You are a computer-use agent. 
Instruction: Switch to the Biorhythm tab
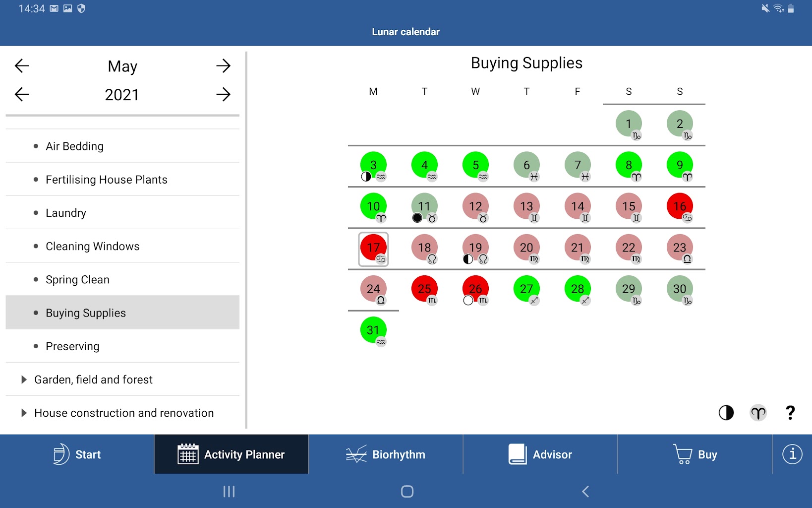pos(386,454)
